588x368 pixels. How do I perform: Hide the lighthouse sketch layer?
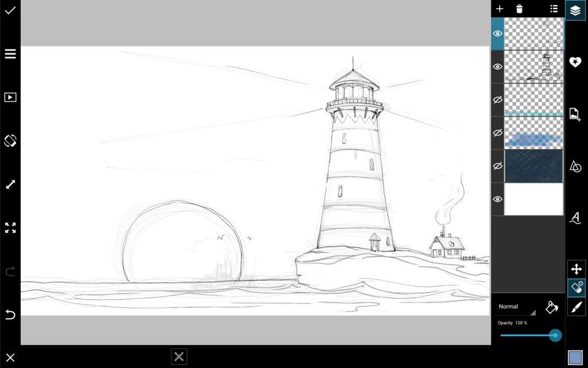[x=498, y=67]
